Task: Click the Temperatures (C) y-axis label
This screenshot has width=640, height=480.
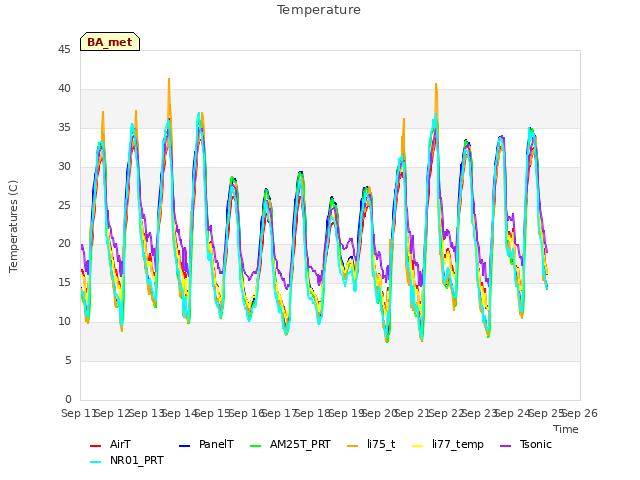Action: tap(13, 226)
